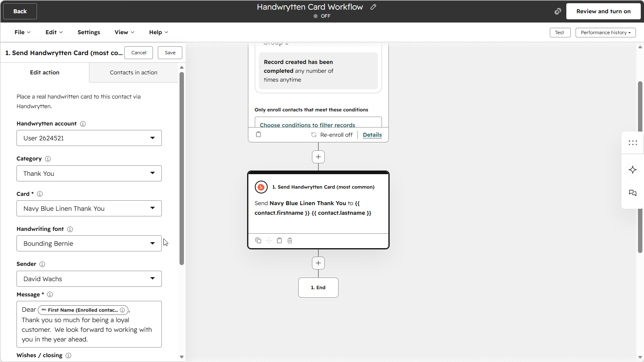The height and width of the screenshot is (362, 644).
Task: Open the File menu
Action: (23, 32)
